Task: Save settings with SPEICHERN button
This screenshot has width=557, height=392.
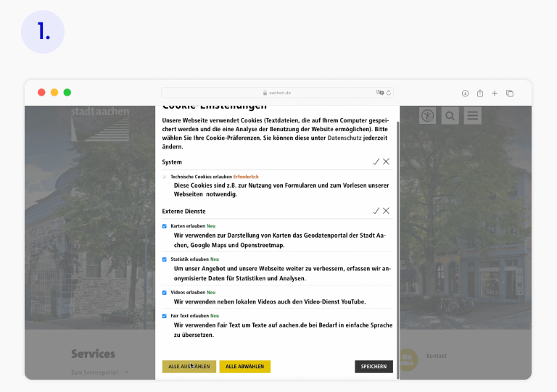Action: coord(374,367)
